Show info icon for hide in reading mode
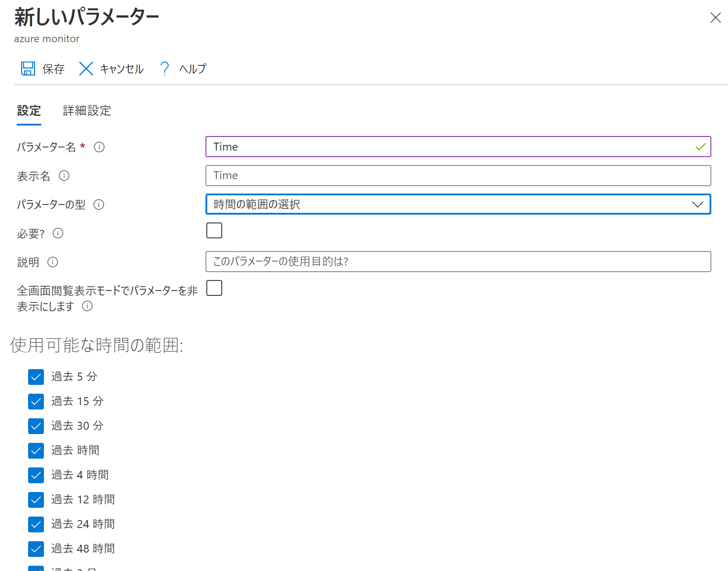 87,306
